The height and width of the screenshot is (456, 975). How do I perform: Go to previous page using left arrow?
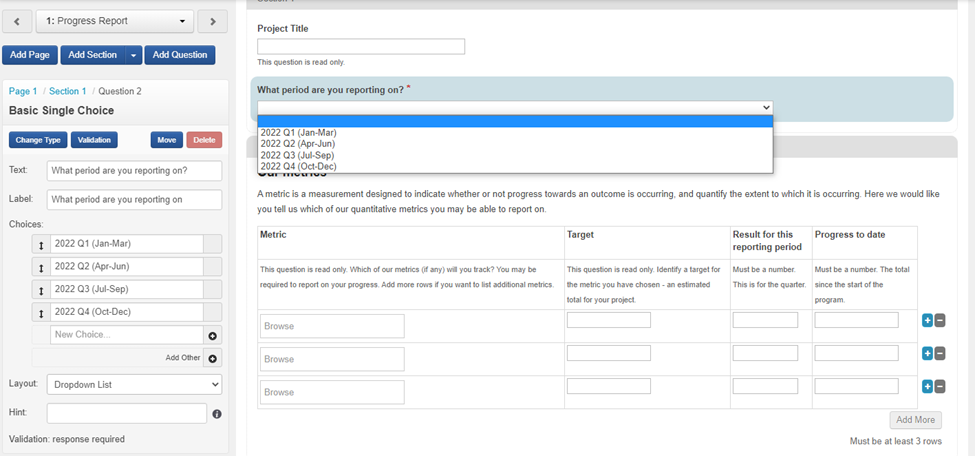click(16, 21)
